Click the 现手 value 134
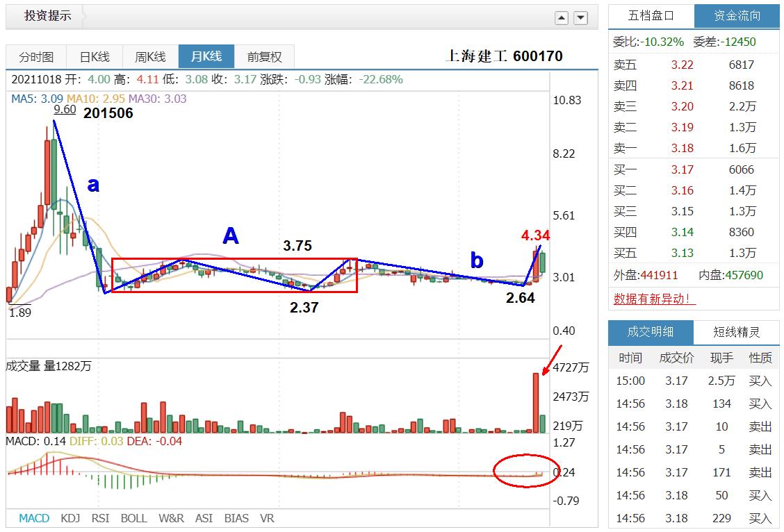 click(x=721, y=404)
